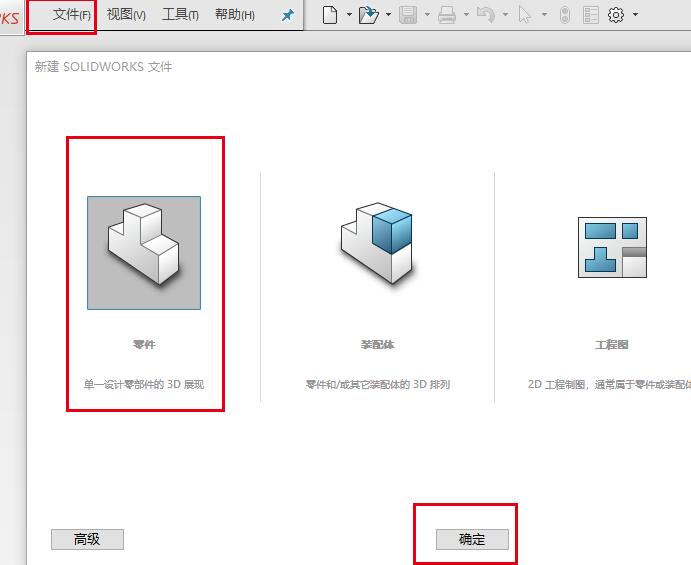Image resolution: width=691 pixels, height=565 pixels.
Task: Select the 装配体 assembly template icon
Action: pyautogui.click(x=377, y=243)
